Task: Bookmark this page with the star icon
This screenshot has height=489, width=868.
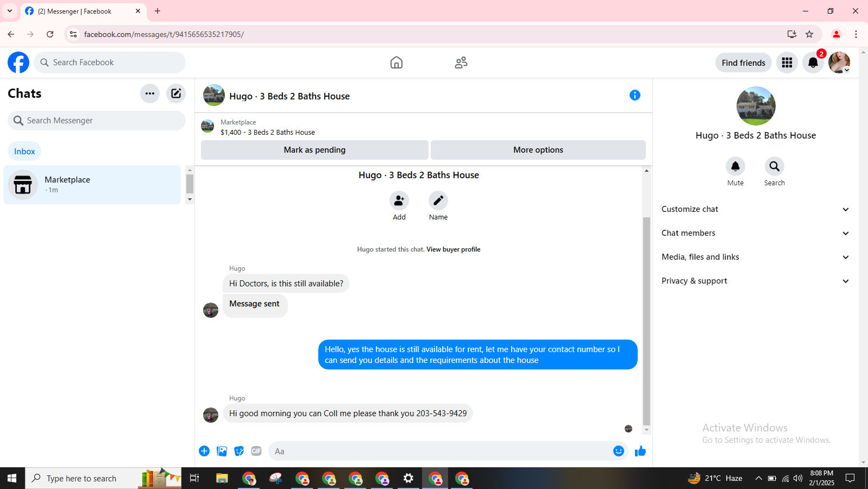Action: click(809, 34)
